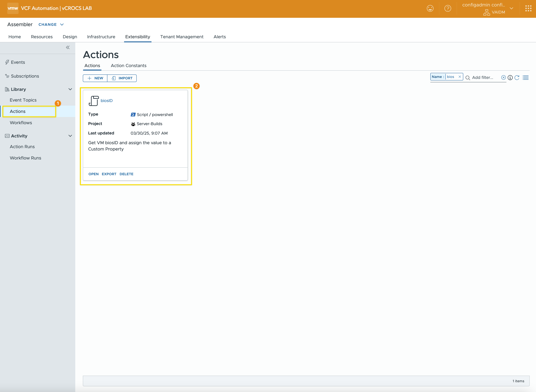
Task: Collapse the Library section
Action: (70, 89)
